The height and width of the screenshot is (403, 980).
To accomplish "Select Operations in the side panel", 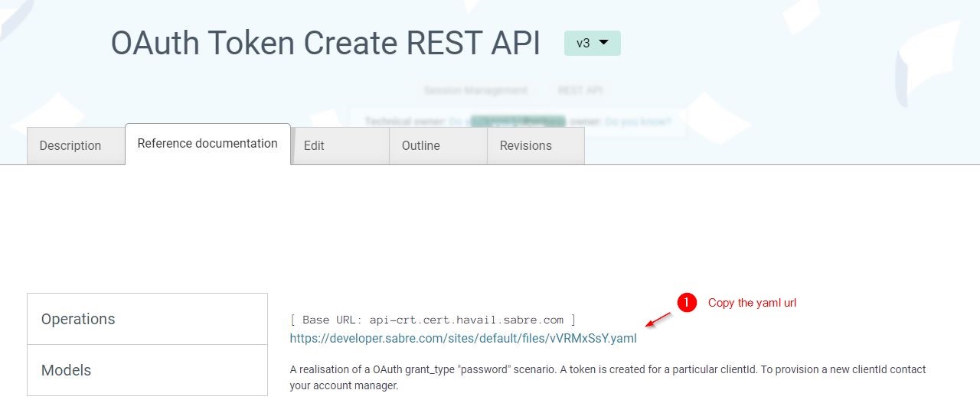I will click(x=147, y=319).
